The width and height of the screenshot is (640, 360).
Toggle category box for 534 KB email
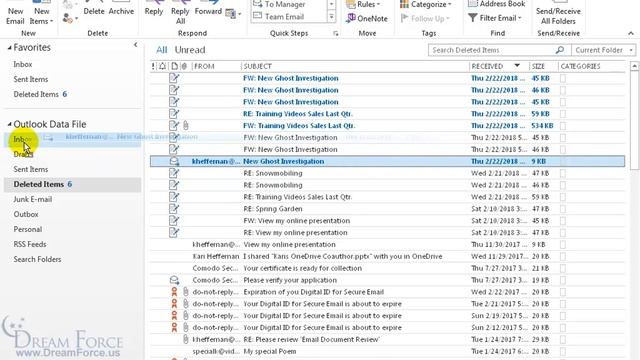click(x=563, y=126)
